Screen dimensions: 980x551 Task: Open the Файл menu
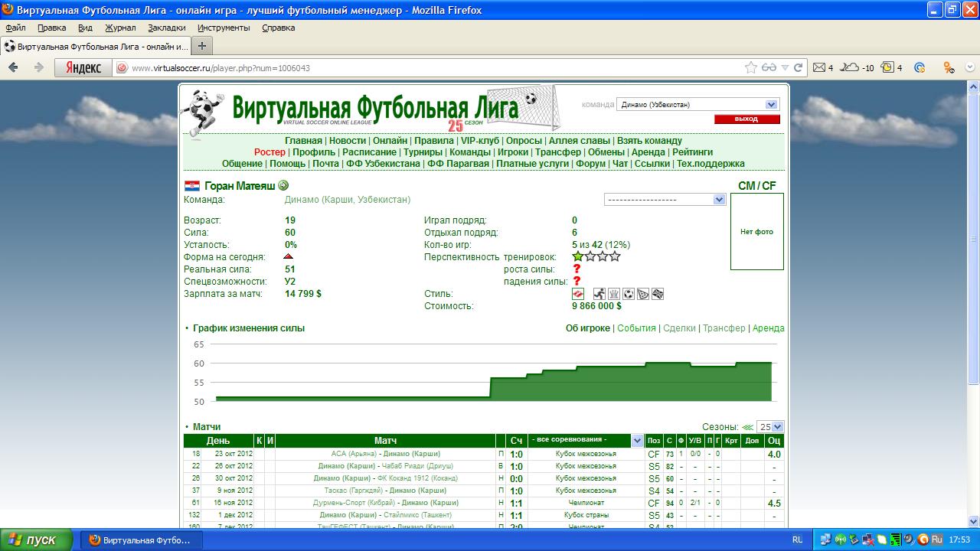pyautogui.click(x=15, y=28)
